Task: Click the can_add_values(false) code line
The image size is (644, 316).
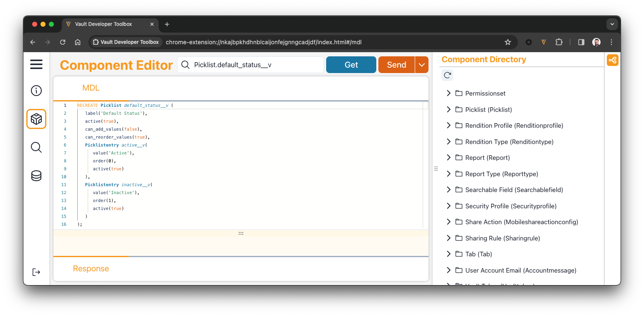Action: [x=114, y=129]
